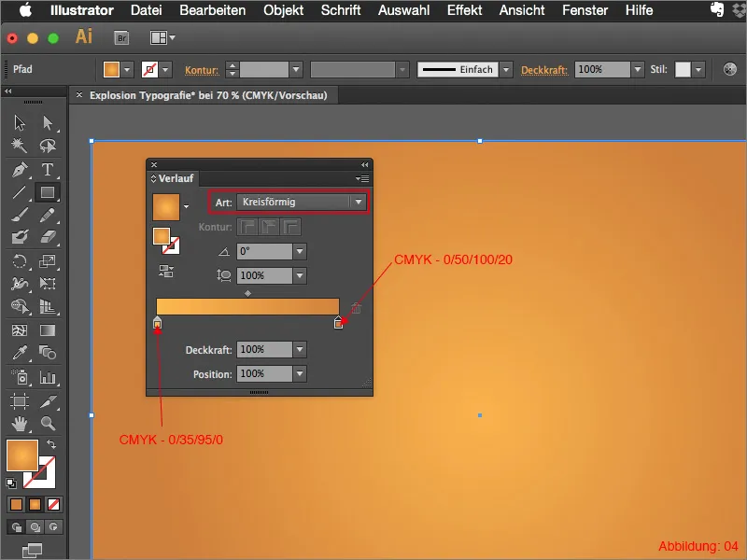The height and width of the screenshot is (560, 747).
Task: Select the Line Segment tool
Action: point(20,192)
